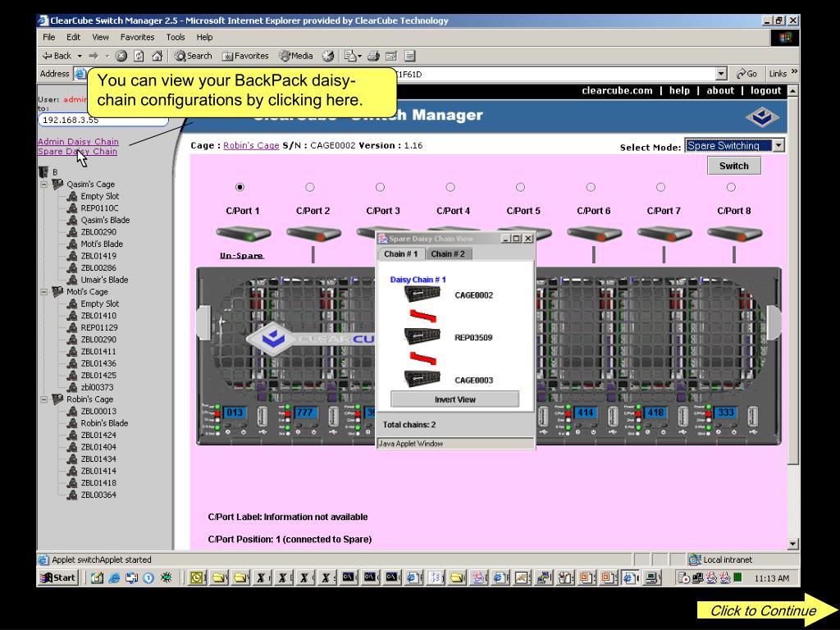Select REP01129 under Moti's Cage
The height and width of the screenshot is (630, 840).
99,327
